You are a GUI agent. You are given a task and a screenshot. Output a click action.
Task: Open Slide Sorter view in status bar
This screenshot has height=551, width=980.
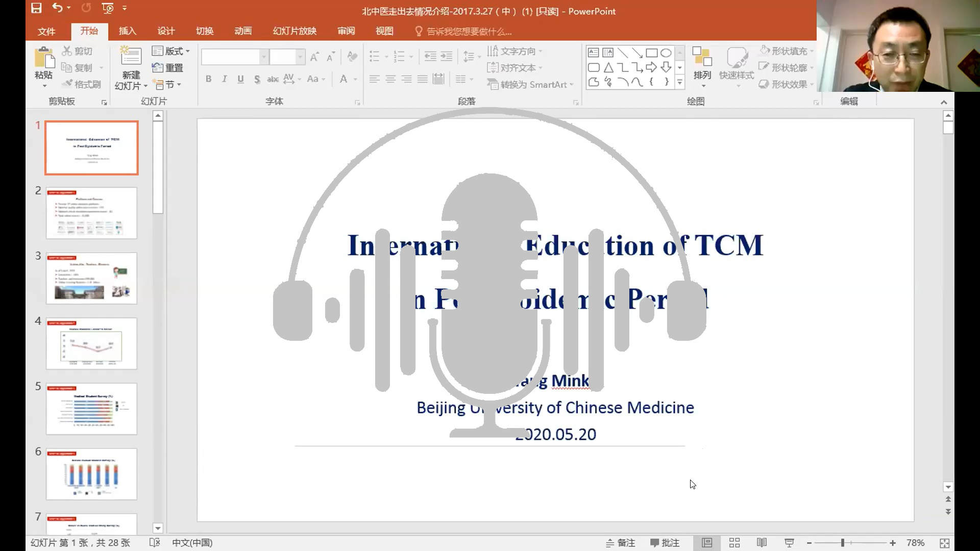point(734,543)
